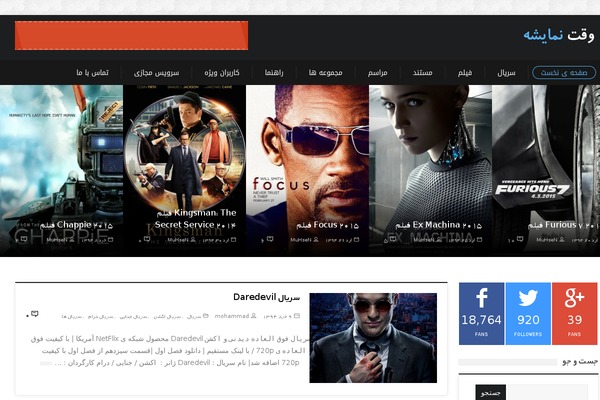600x400 pixels.
Task: Click MuHseN author on Chappie slide
Action: tap(56, 240)
